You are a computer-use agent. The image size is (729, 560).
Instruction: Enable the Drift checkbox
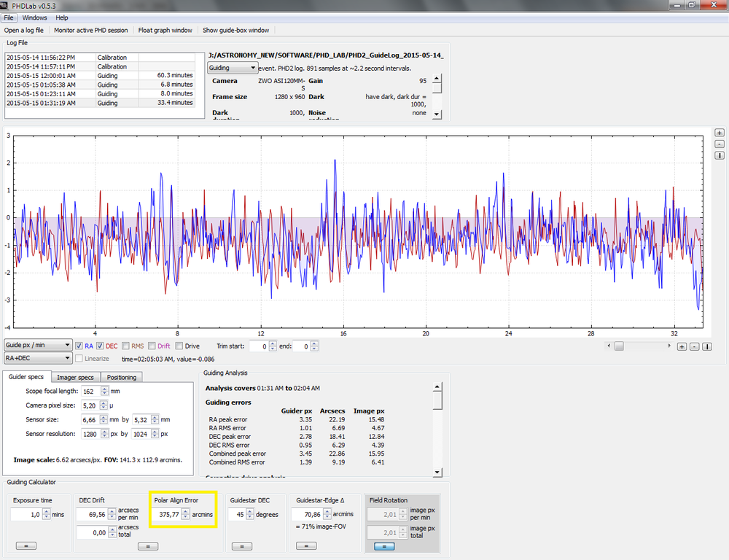point(152,346)
